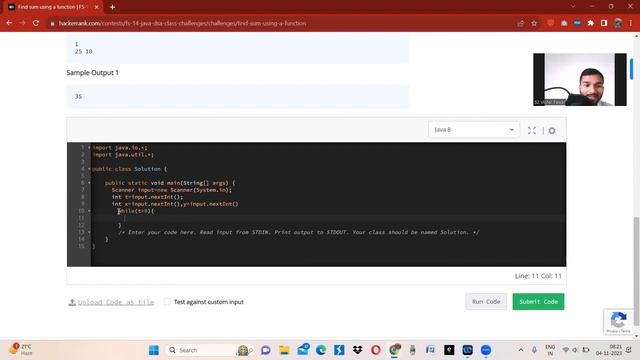Viewport: 640px width, 360px height.
Task: Click the microphone tray icon
Action: 534,350
